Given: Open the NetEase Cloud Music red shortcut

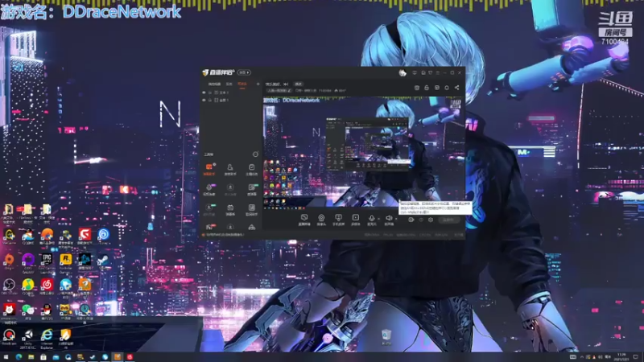Looking at the screenshot, I should point(47,286).
